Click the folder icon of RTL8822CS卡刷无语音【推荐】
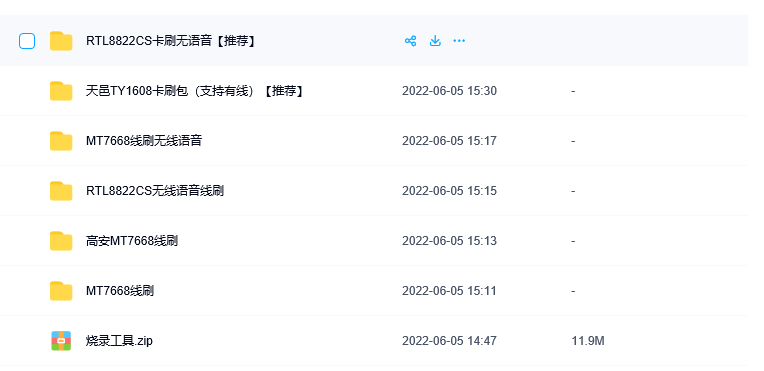764x371 pixels. [61, 41]
